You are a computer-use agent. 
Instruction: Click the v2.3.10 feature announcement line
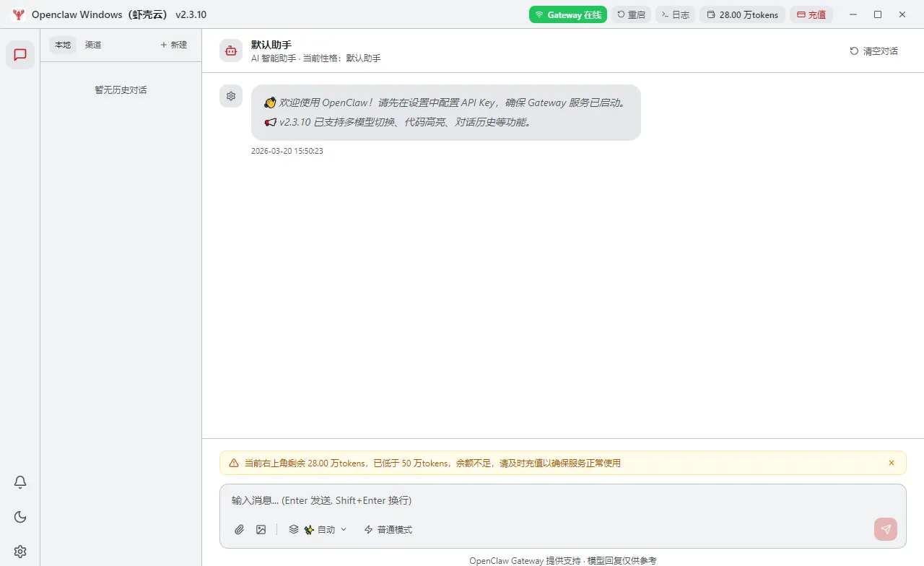pyautogui.click(x=398, y=122)
